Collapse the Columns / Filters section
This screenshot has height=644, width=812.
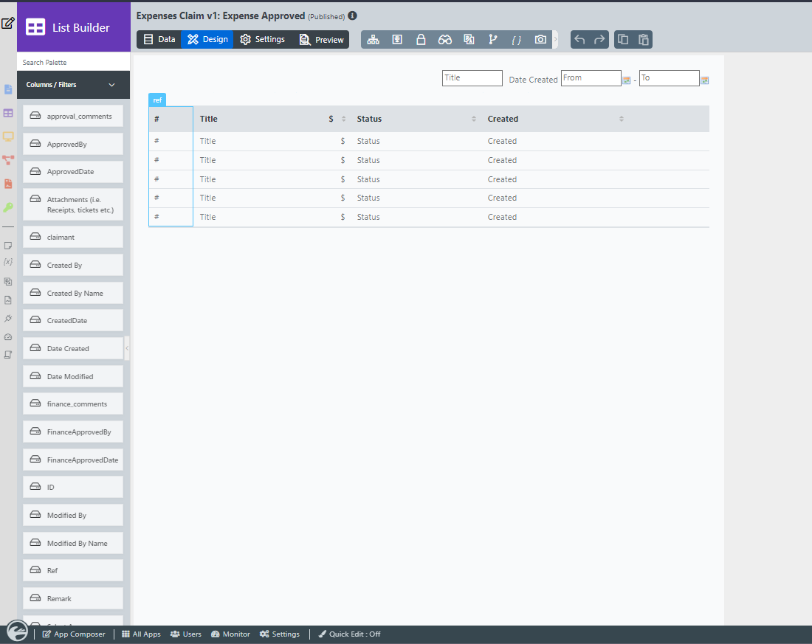tap(112, 85)
